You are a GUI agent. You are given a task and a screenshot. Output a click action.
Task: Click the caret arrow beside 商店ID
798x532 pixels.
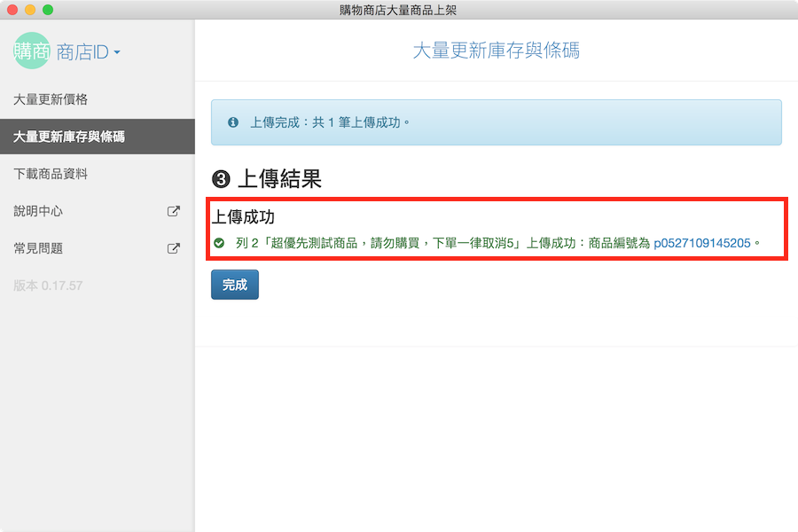pyautogui.click(x=116, y=53)
